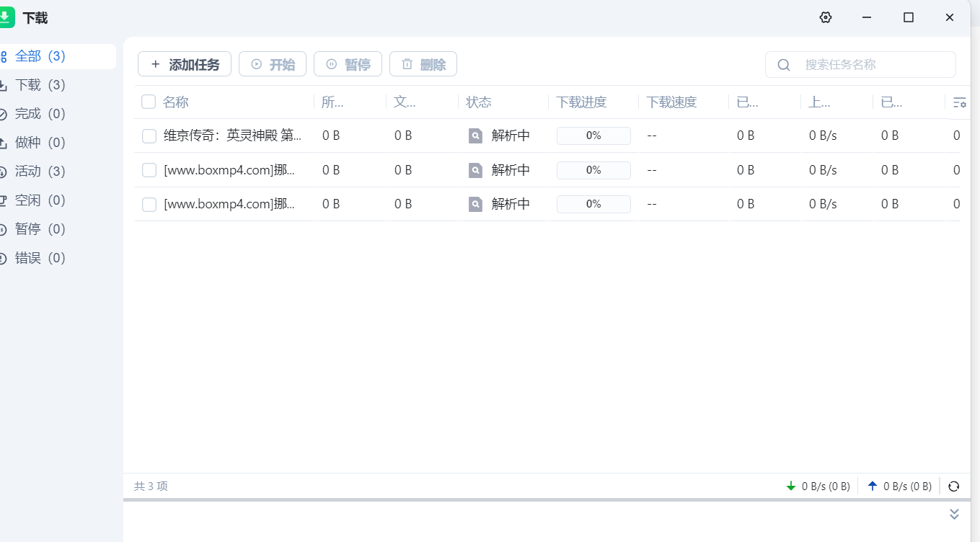Click the 下载速度 column header

click(671, 102)
